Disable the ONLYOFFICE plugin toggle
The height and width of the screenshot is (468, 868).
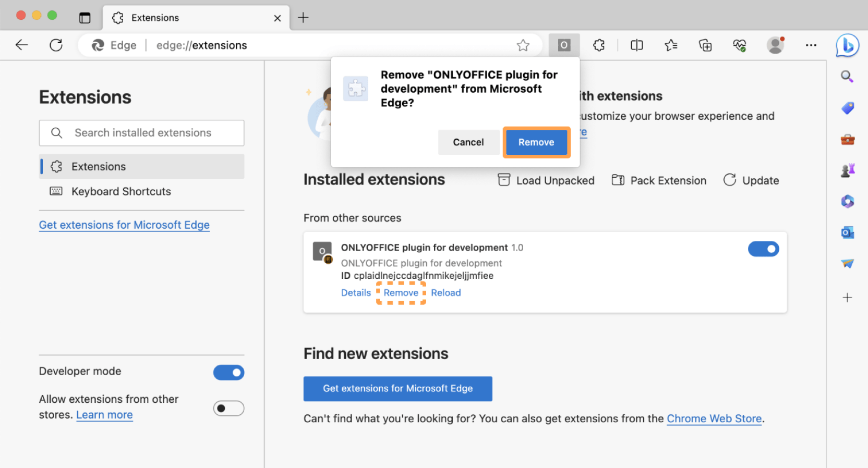[763, 249]
